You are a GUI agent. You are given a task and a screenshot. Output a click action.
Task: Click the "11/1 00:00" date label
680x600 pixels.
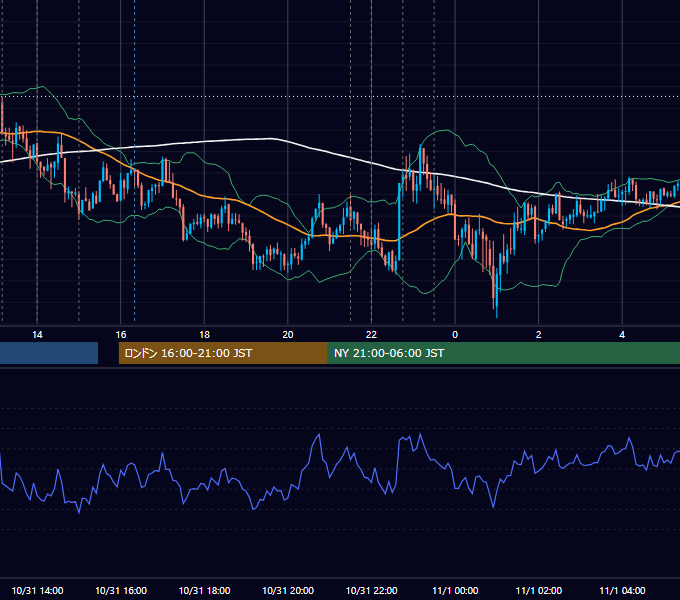[x=455, y=590]
